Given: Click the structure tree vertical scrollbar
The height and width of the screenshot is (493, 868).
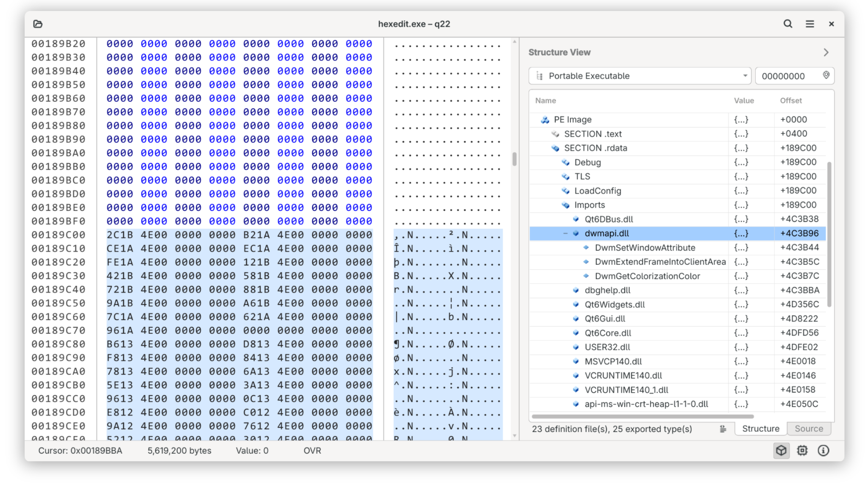Looking at the screenshot, I should click(x=829, y=234).
